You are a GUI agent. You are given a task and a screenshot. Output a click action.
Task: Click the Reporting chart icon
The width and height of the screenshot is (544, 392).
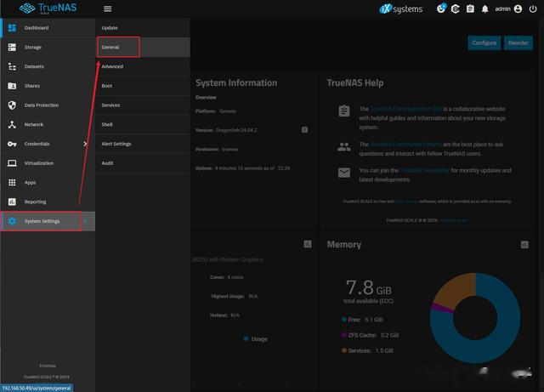pyautogui.click(x=12, y=202)
